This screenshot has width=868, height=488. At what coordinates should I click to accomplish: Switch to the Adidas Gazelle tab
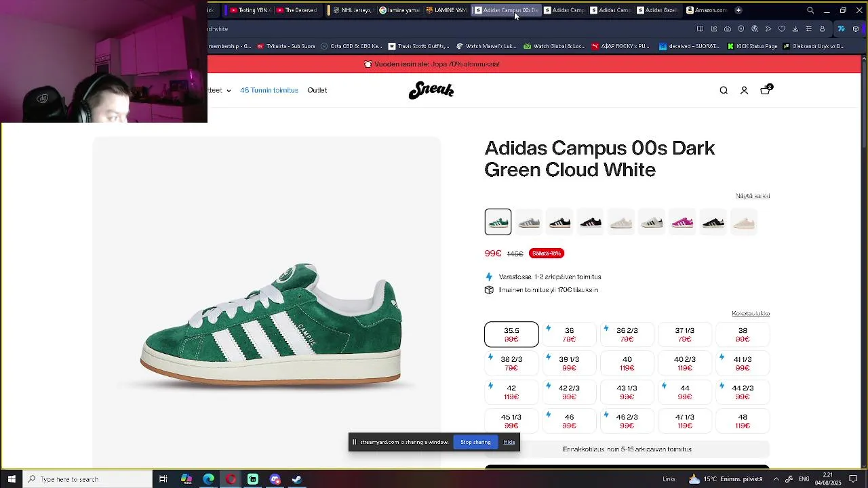[x=657, y=10]
